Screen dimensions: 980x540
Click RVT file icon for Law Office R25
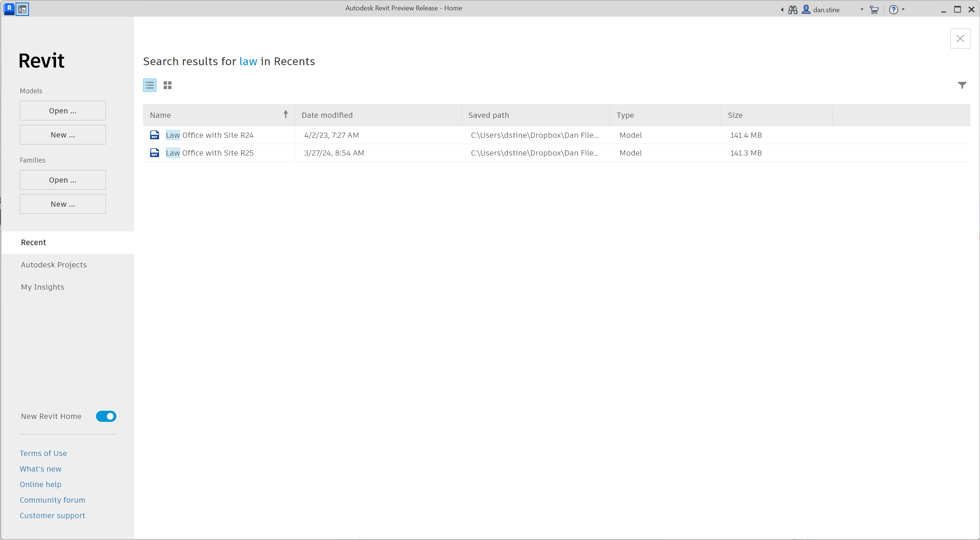click(x=155, y=153)
